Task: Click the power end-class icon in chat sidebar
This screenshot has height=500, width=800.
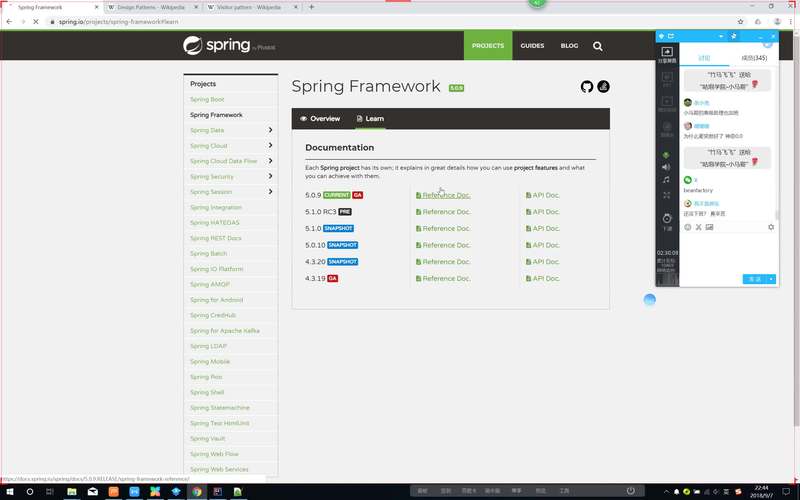Action: click(x=667, y=218)
